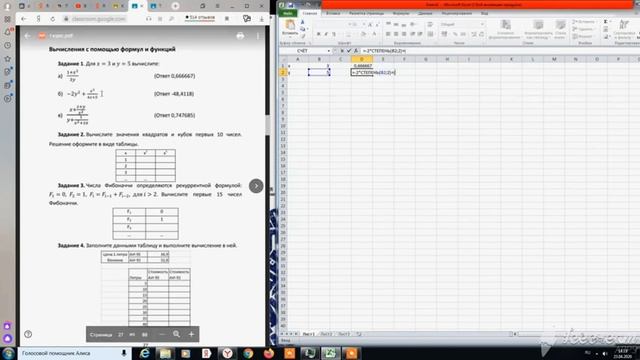
Task: Open Excel taskbar icon
Action: pos(330,353)
